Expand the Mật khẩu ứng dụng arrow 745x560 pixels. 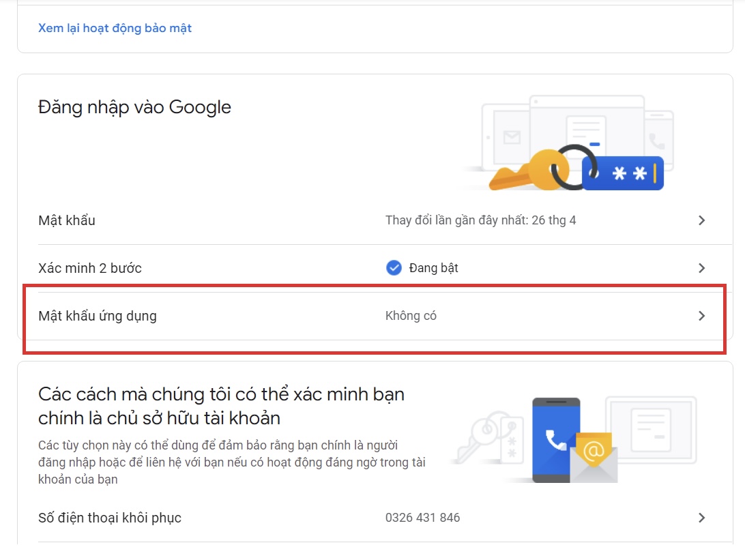pos(701,316)
